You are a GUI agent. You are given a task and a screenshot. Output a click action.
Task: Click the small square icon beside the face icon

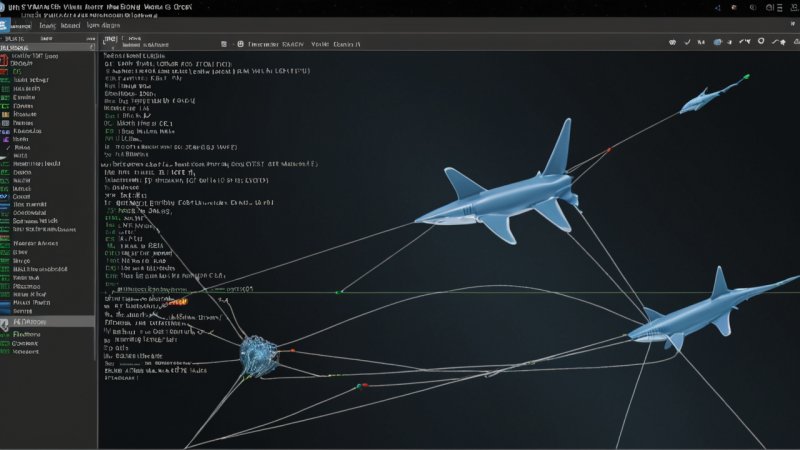[x=224, y=44]
